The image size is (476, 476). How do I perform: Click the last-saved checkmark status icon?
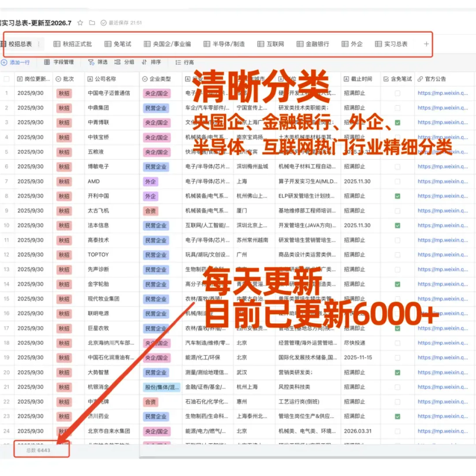[x=104, y=23]
